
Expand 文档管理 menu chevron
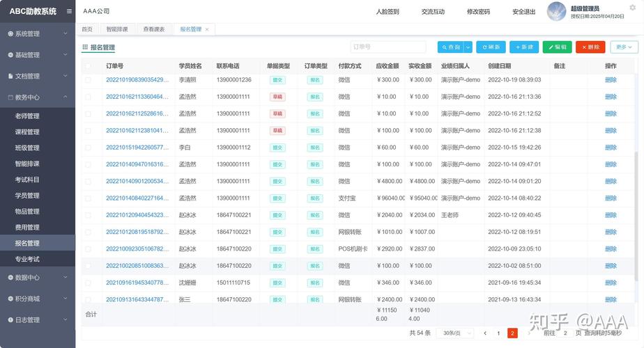(x=66, y=76)
